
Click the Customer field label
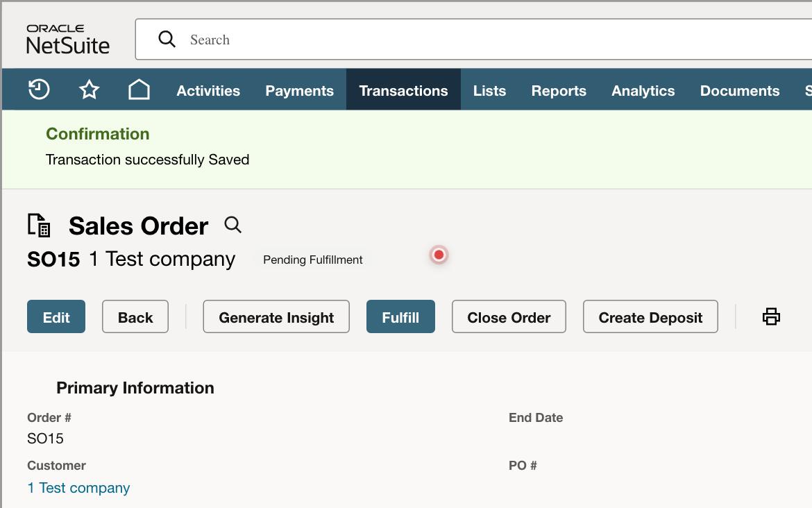[x=56, y=465]
